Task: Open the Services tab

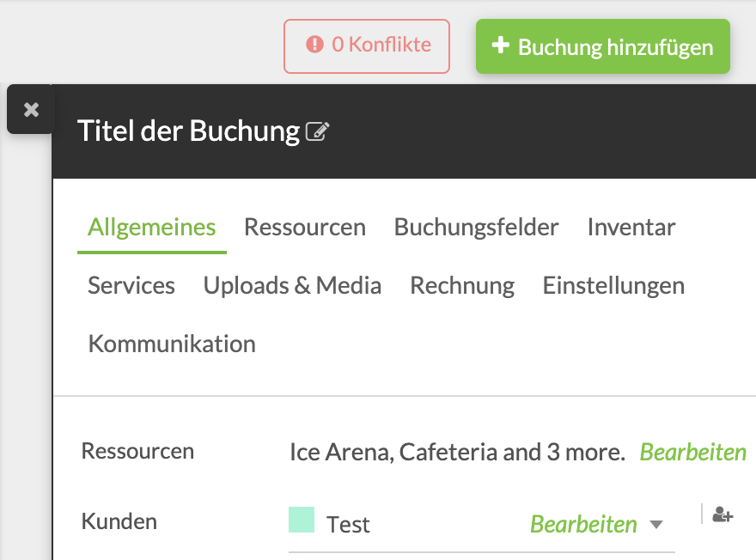Action: (131, 286)
